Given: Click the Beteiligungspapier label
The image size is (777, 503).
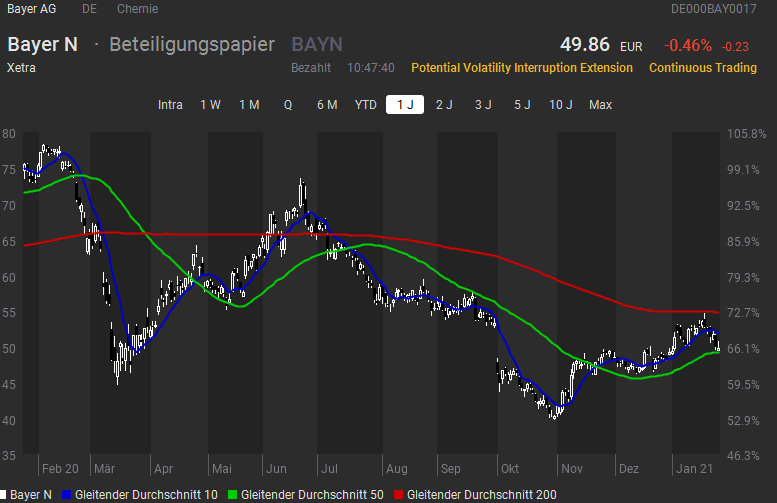Looking at the screenshot, I should 192,45.
